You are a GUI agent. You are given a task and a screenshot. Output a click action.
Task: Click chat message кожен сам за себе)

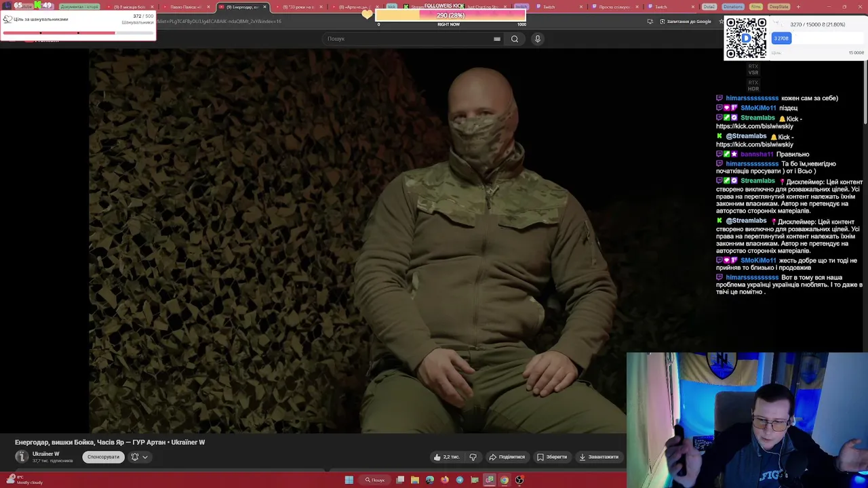coord(810,98)
